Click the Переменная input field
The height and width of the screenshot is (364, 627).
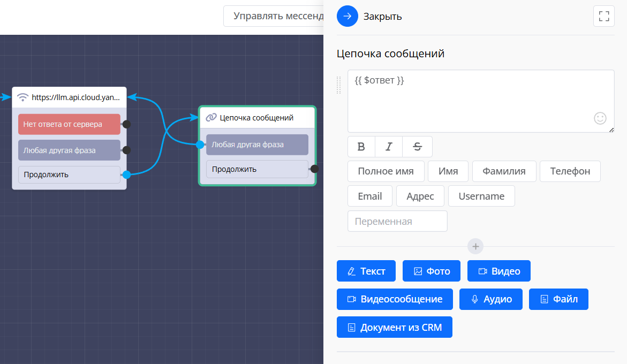(x=397, y=221)
